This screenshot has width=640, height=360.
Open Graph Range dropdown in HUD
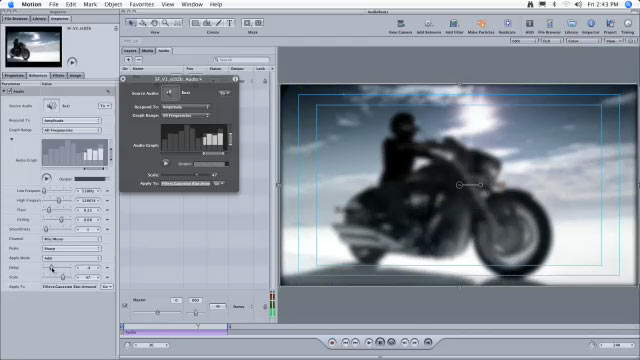(x=186, y=116)
